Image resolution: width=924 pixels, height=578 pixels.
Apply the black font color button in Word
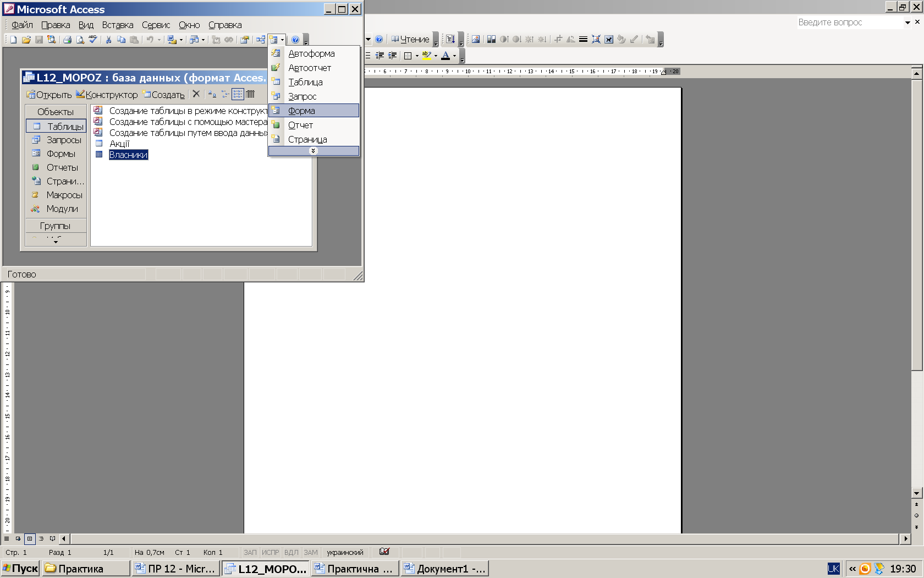[446, 56]
